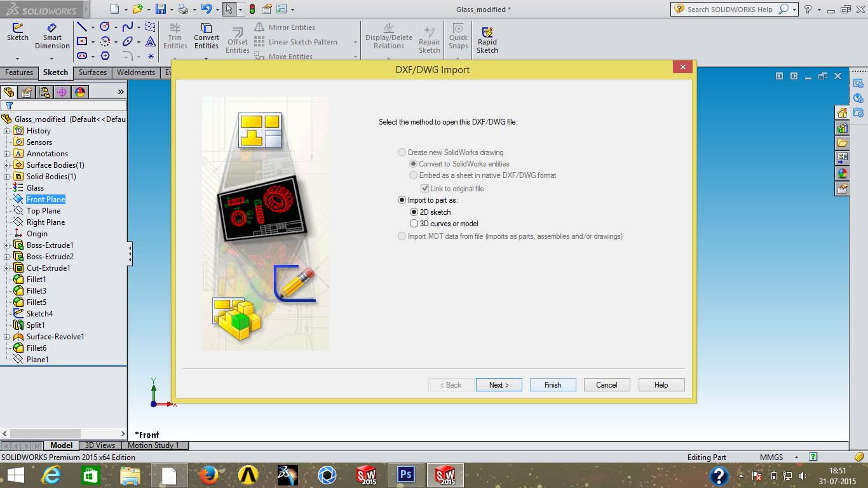The image size is (868, 488).
Task: Switch to the Features tab
Action: (19, 72)
